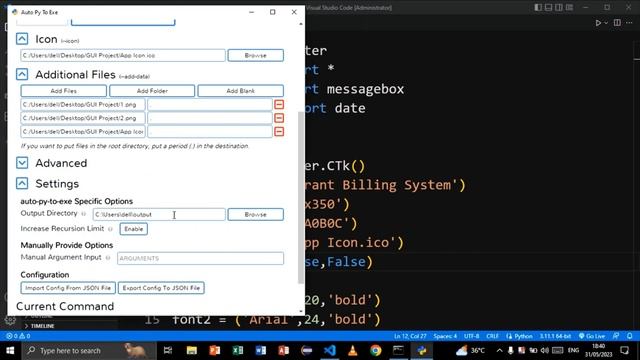
Task: Remove the 1.png additional file row
Action: [x=279, y=104]
